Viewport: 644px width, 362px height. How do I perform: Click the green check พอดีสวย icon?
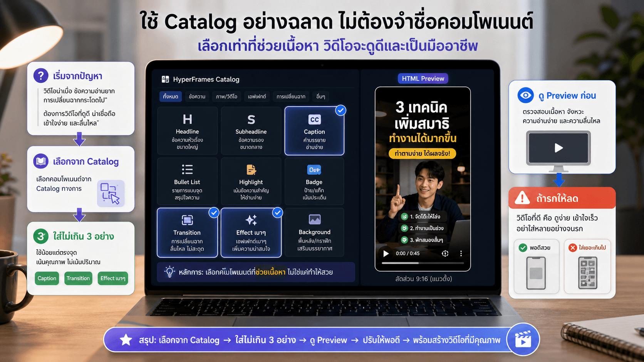[x=523, y=248]
